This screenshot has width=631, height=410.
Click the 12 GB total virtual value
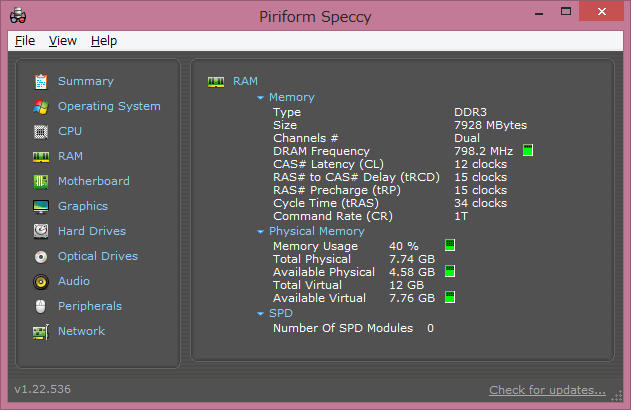tap(406, 285)
